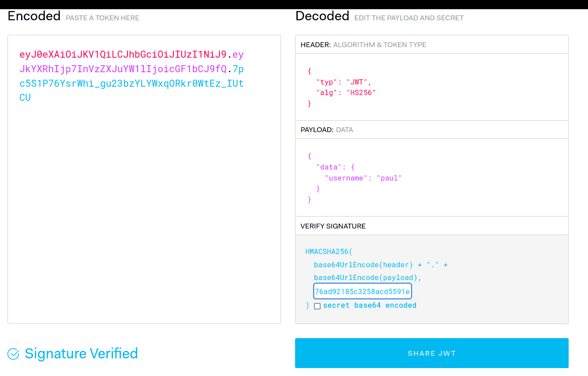Click the "username": "paul" line in payload

click(363, 178)
